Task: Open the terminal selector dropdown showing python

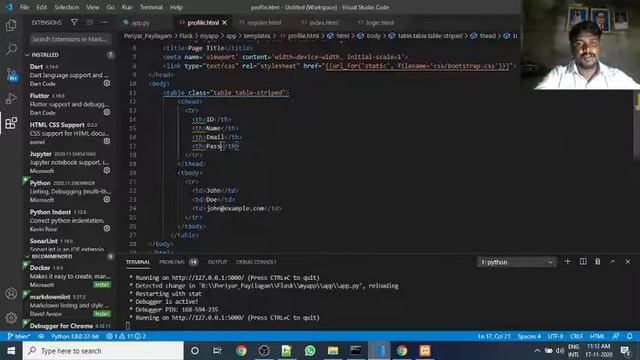Action: click(516, 262)
